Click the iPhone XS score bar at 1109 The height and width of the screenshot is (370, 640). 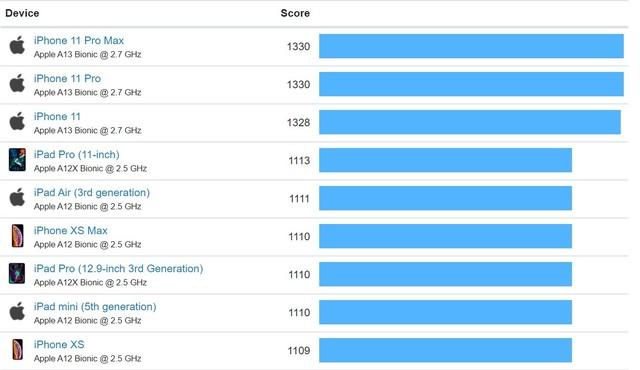(x=445, y=350)
